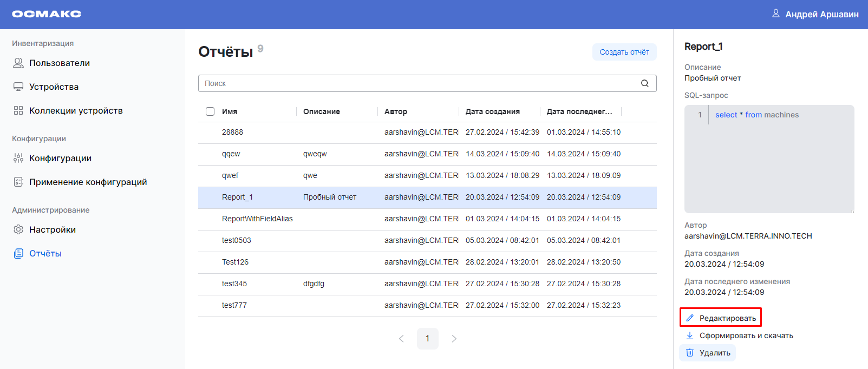Click the search magnifier icon

coord(644,83)
